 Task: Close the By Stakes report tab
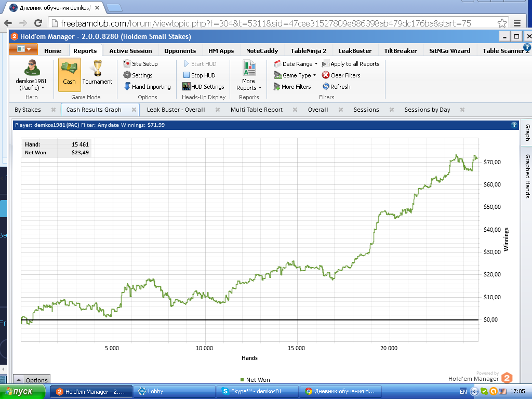pyautogui.click(x=54, y=110)
